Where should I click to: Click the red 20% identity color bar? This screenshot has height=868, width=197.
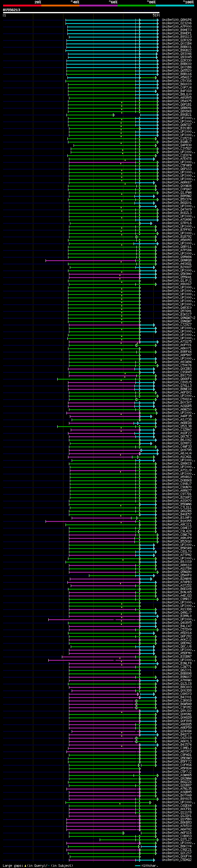pyautogui.click(x=22, y=6)
